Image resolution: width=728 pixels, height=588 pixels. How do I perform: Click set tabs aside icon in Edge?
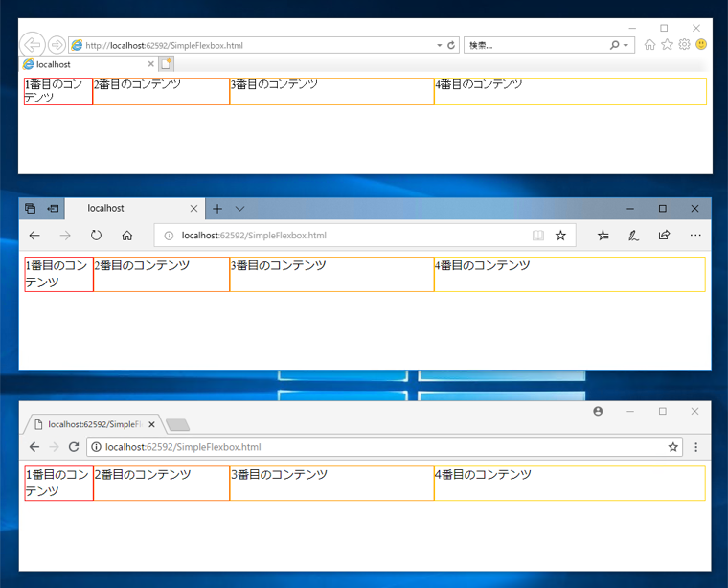coord(53,209)
